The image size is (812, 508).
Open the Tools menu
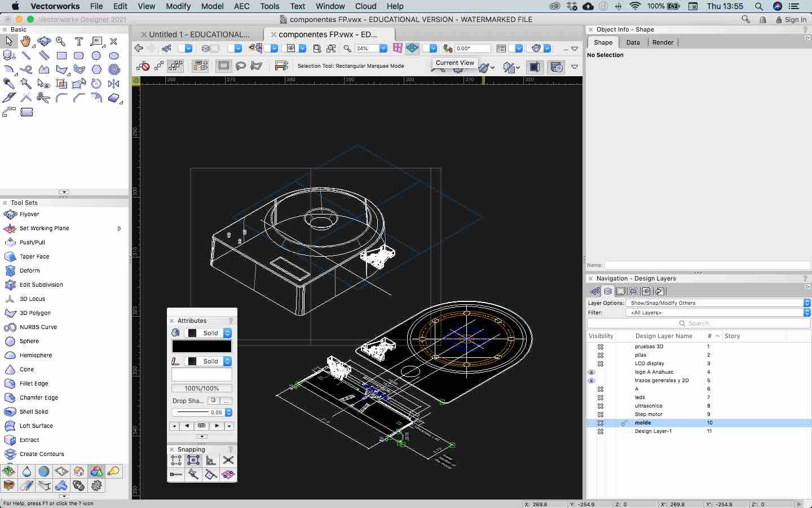click(x=270, y=6)
